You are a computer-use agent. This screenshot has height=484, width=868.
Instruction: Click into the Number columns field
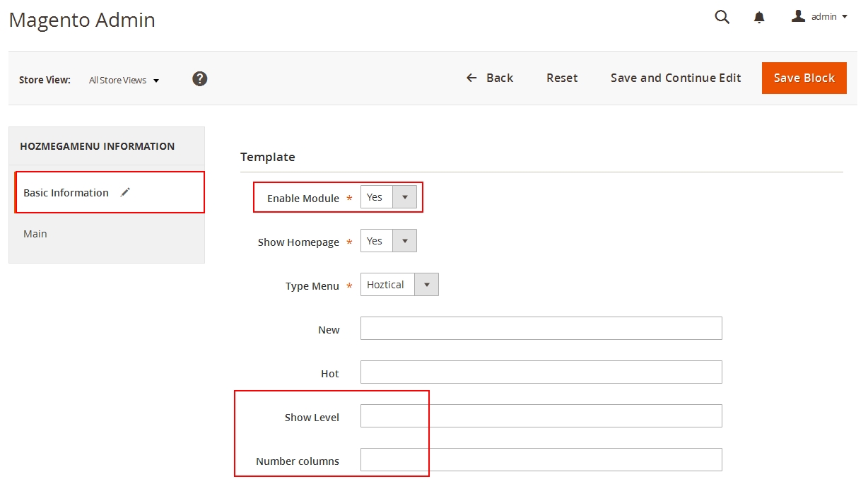[x=541, y=460]
